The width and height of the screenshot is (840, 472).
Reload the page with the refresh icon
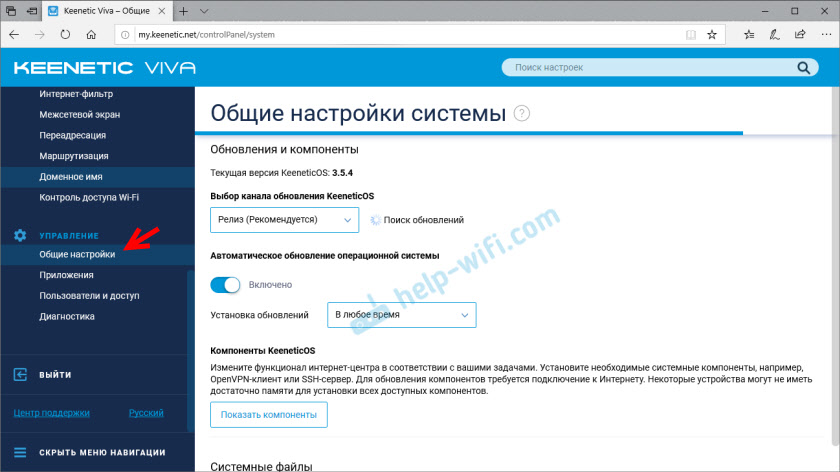click(65, 34)
